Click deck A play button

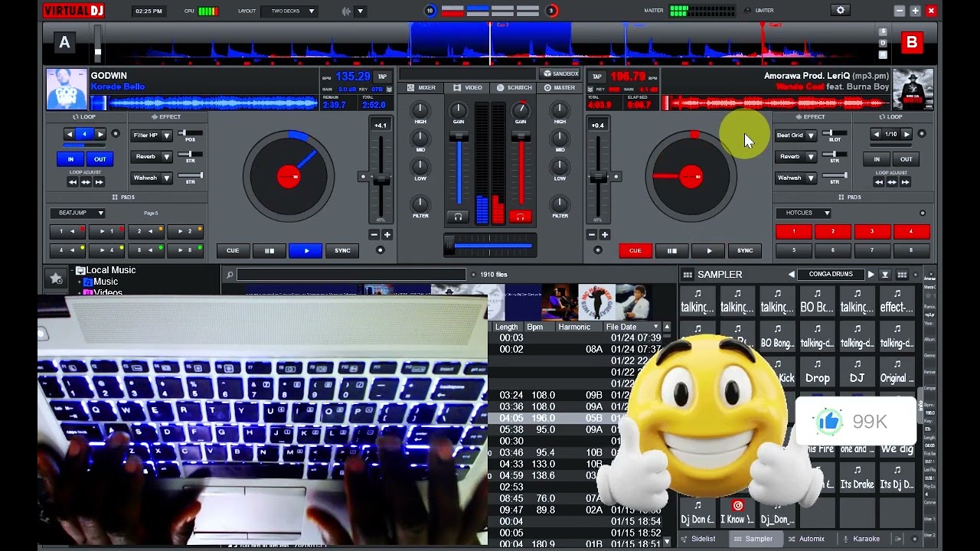(x=305, y=250)
